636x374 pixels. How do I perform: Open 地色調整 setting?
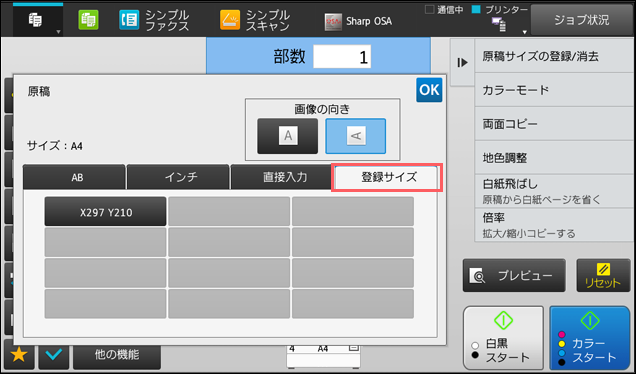554,158
